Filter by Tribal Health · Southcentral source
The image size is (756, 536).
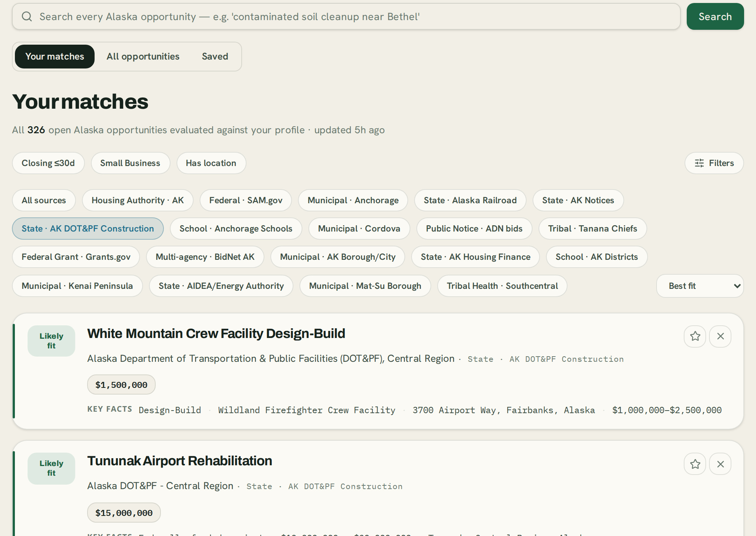502,286
